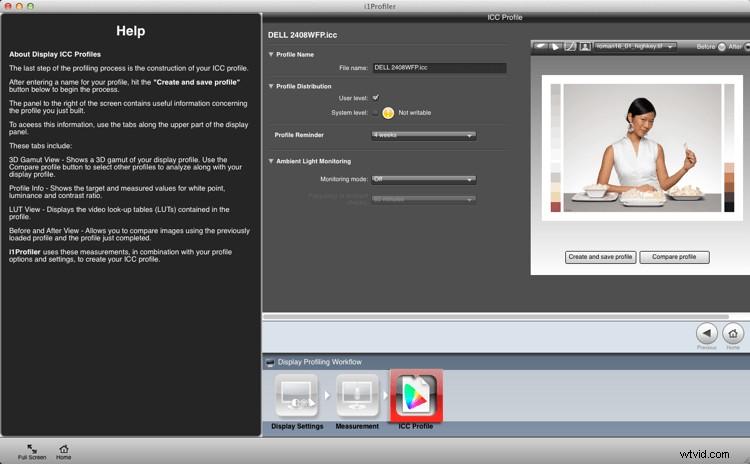The height and width of the screenshot is (464, 750).
Task: Click the LUT curve view icon
Action: [x=569, y=46]
